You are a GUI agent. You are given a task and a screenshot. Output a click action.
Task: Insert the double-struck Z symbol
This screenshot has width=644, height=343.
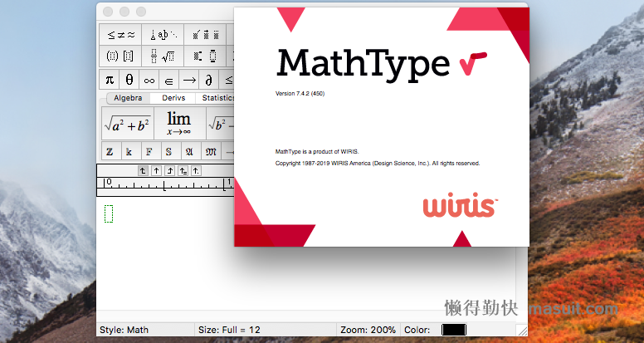(x=110, y=152)
